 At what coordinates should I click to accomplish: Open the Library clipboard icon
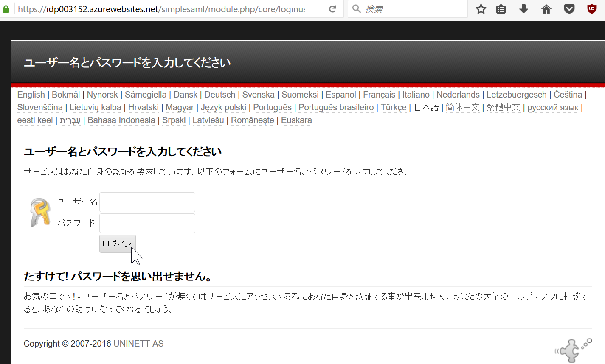501,8
